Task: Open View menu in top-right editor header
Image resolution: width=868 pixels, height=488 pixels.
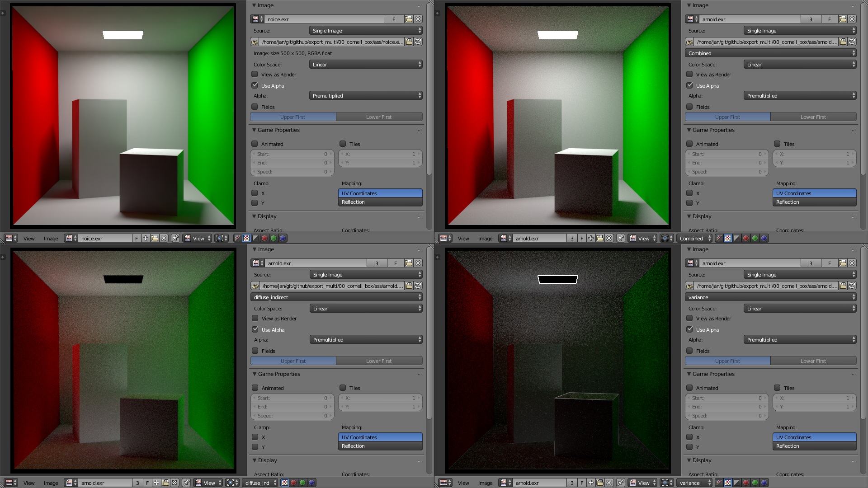Action: pyautogui.click(x=463, y=238)
